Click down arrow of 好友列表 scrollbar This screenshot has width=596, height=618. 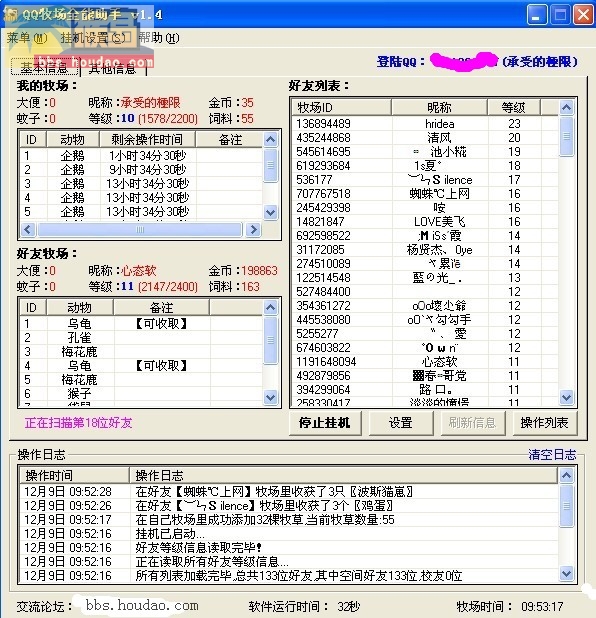click(566, 397)
